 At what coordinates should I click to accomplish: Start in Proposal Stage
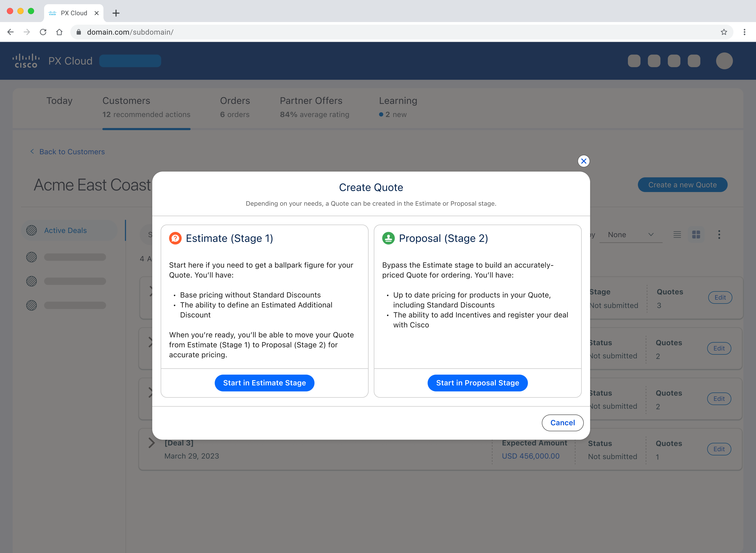coord(477,383)
